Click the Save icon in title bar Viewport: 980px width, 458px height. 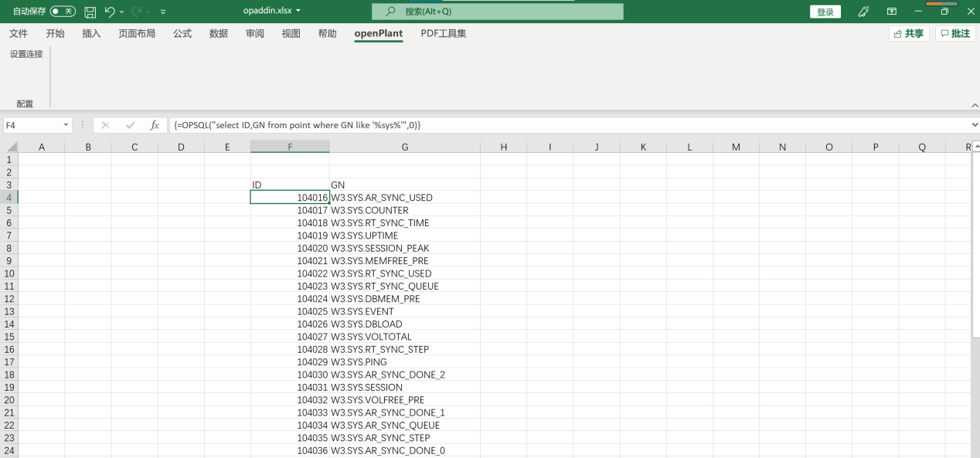(90, 12)
